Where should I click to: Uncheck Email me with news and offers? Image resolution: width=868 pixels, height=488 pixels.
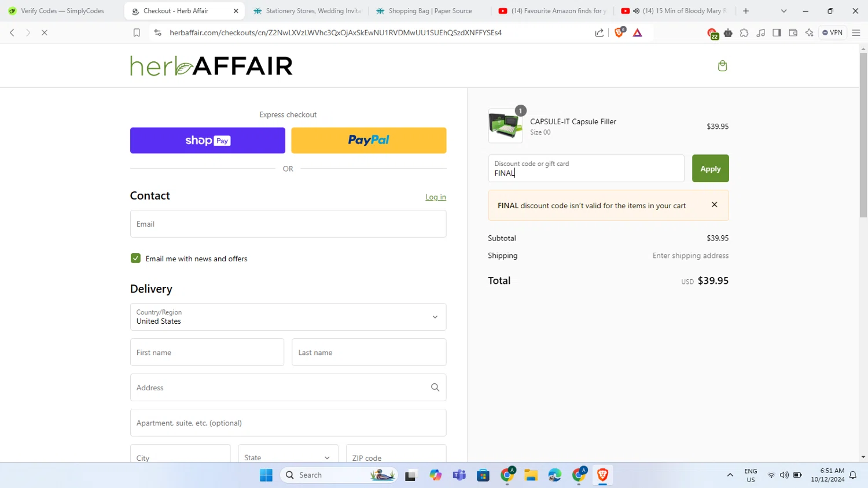tap(135, 258)
